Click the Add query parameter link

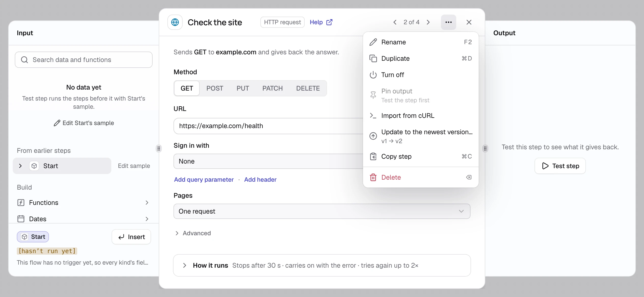204,180
